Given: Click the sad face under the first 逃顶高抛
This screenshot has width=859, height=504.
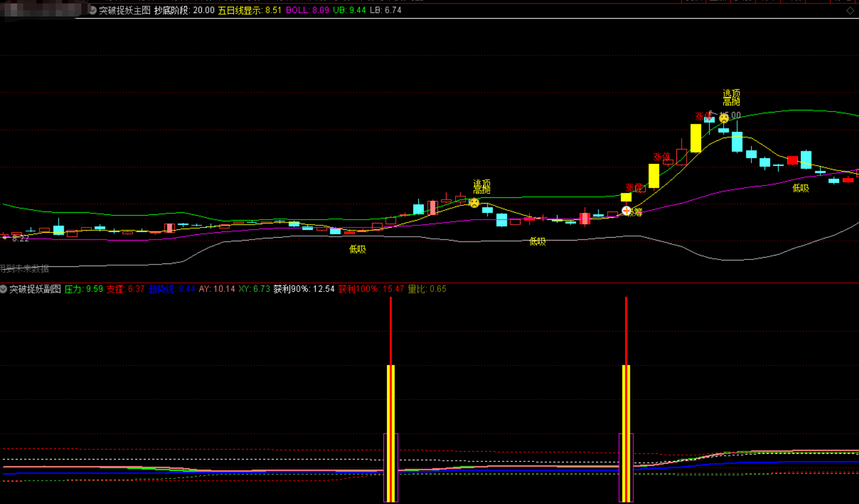Looking at the screenshot, I should pos(474,203).
